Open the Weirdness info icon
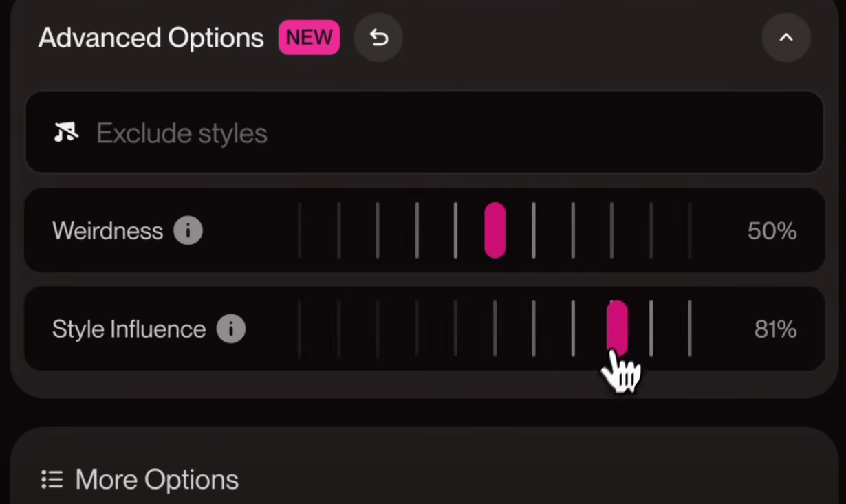This screenshot has width=846, height=504. pos(188,231)
